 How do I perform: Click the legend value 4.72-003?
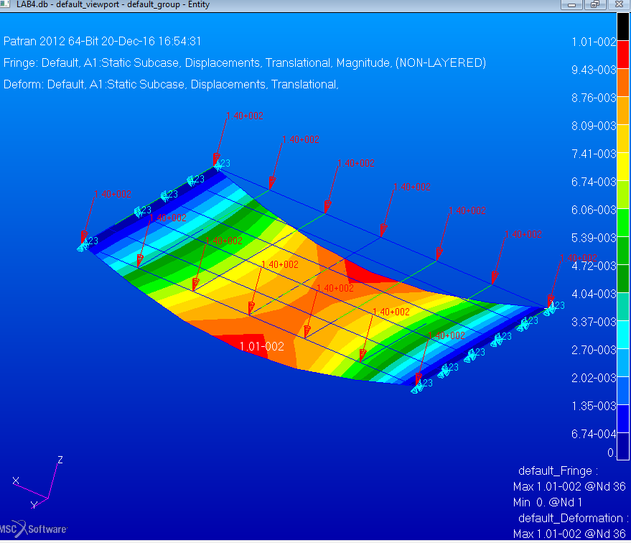point(594,266)
